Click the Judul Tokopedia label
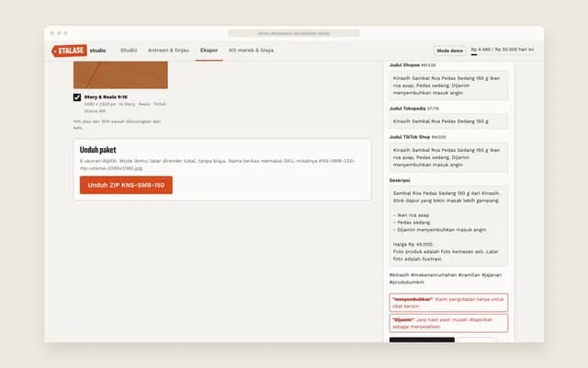 [407, 109]
